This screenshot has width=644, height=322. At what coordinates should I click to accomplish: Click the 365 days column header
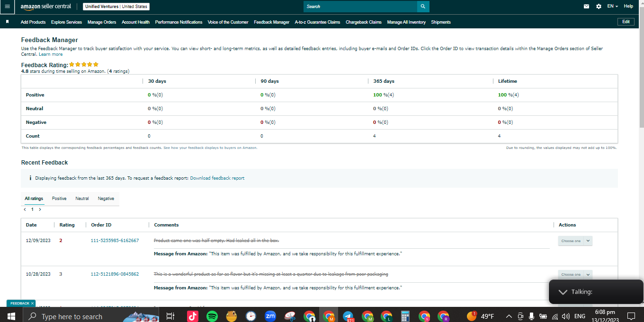click(384, 81)
